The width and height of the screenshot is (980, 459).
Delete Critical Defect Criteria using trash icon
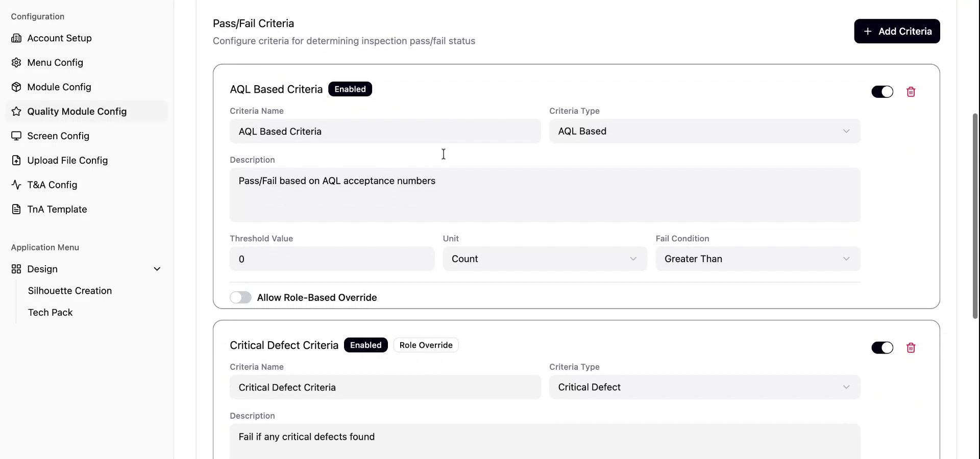click(911, 348)
